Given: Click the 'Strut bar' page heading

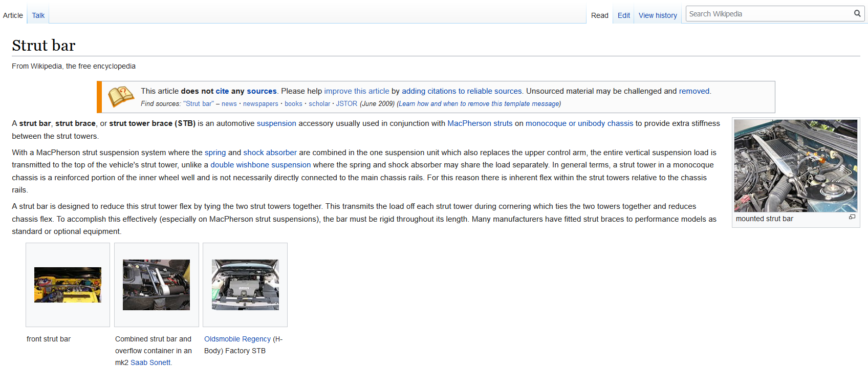Looking at the screenshot, I should click(44, 46).
